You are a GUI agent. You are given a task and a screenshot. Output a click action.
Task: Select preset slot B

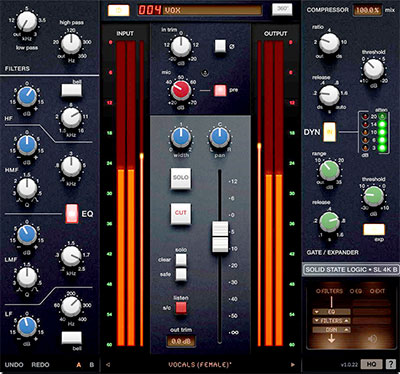click(92, 365)
